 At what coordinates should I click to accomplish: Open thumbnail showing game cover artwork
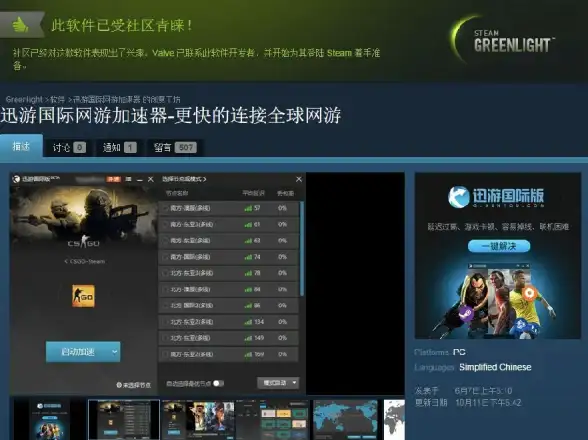198,420
